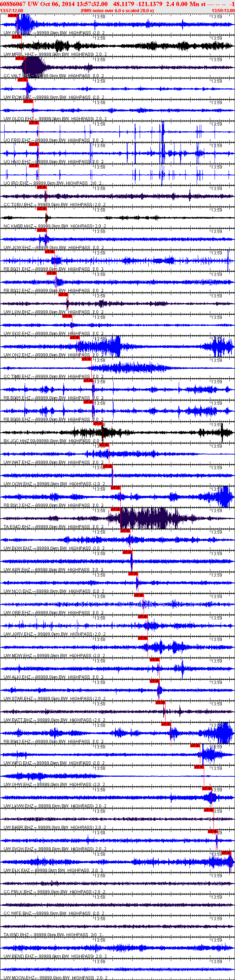This screenshot has width=235, height=980.
Task: Click the red pick flag on the TA E04D trace
Action: (x=115, y=509)
